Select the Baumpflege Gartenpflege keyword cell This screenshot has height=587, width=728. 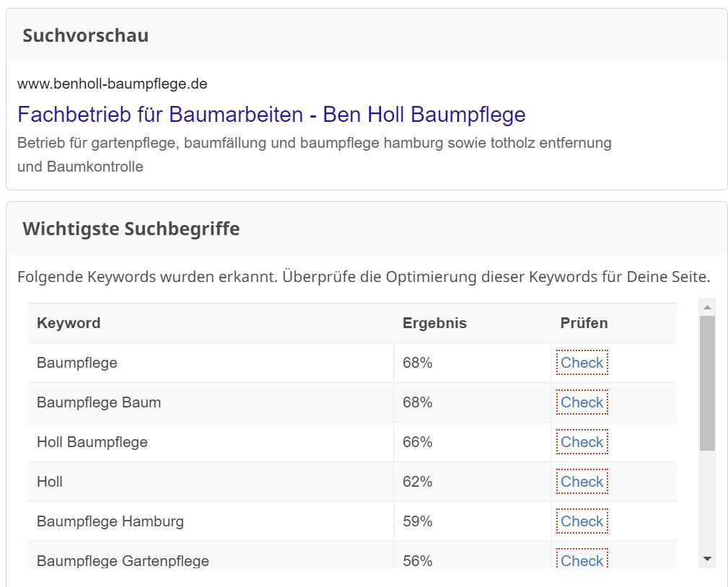(211, 555)
